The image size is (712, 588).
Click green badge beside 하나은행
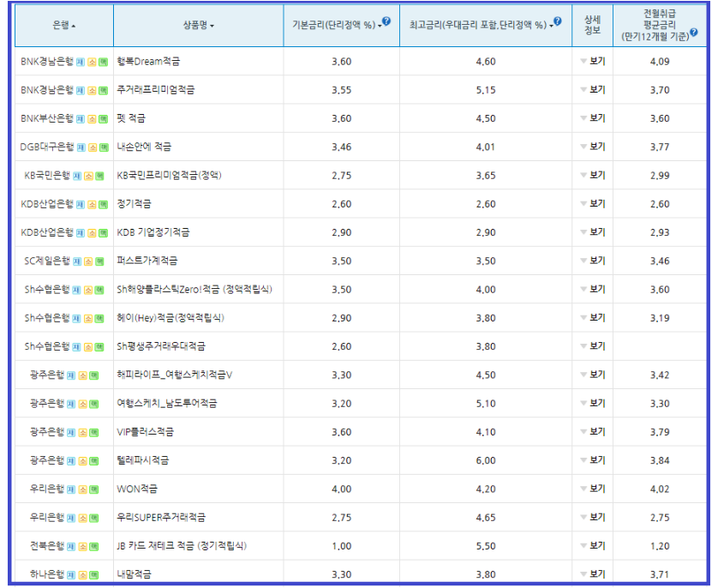point(94,576)
